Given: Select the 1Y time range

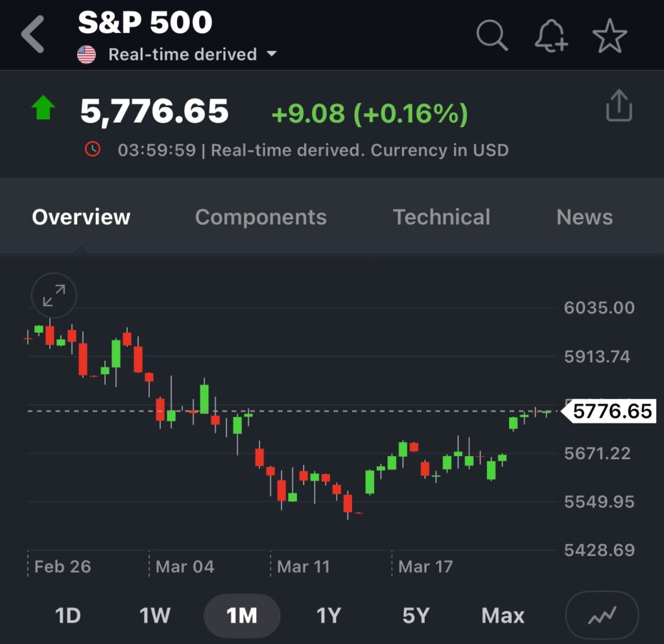Looking at the screenshot, I should [x=329, y=615].
